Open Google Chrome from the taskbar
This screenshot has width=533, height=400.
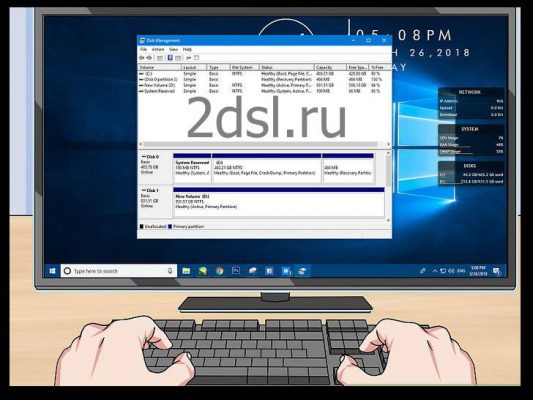pos(220,271)
